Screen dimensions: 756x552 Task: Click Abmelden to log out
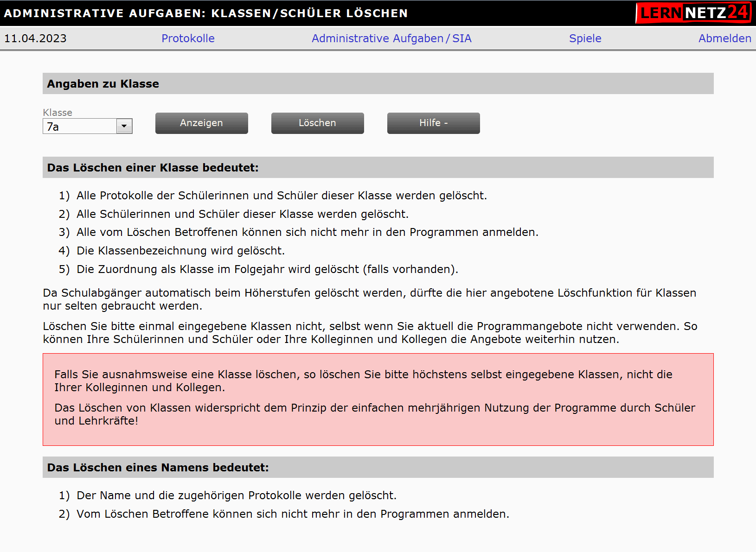724,38
